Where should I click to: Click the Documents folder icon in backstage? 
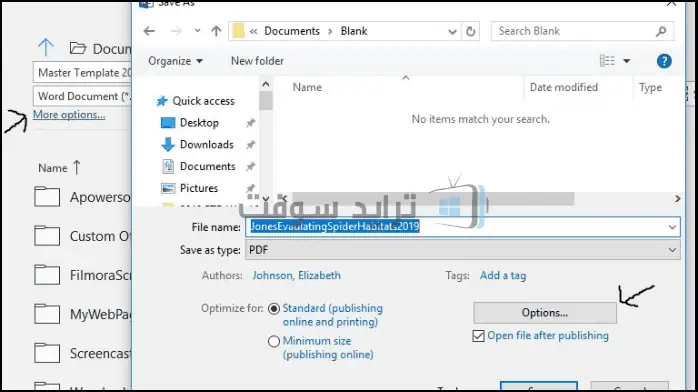coord(78,48)
